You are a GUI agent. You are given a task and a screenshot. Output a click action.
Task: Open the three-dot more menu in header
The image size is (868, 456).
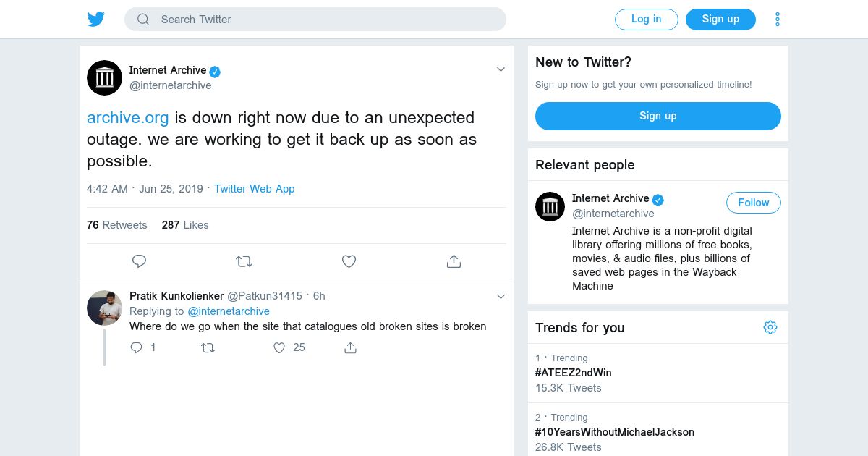[778, 20]
